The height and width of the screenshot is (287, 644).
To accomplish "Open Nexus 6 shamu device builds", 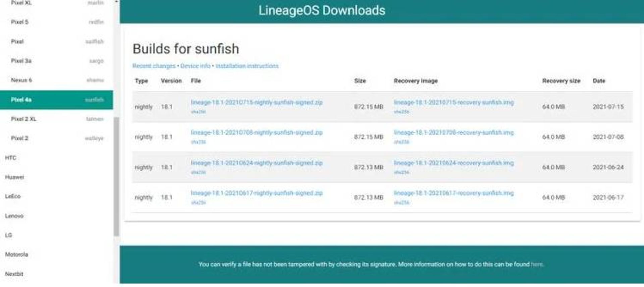I will click(x=56, y=80).
